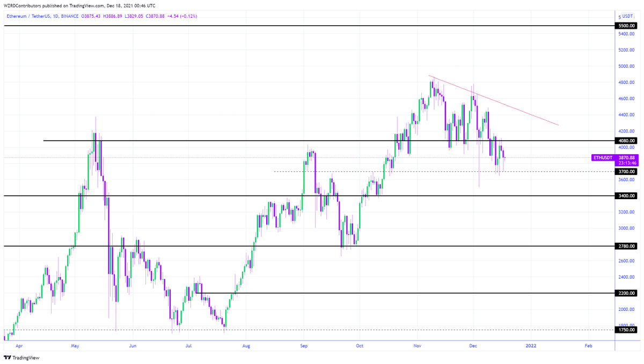Click the 4400.00 axis value
This screenshot has height=364, width=644.
pyautogui.click(x=626, y=115)
